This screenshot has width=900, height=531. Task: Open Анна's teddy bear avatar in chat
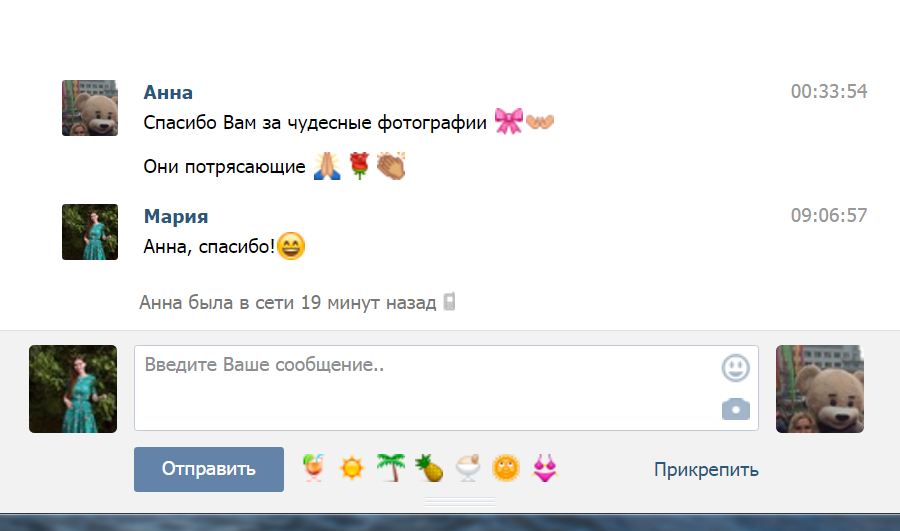coord(90,108)
